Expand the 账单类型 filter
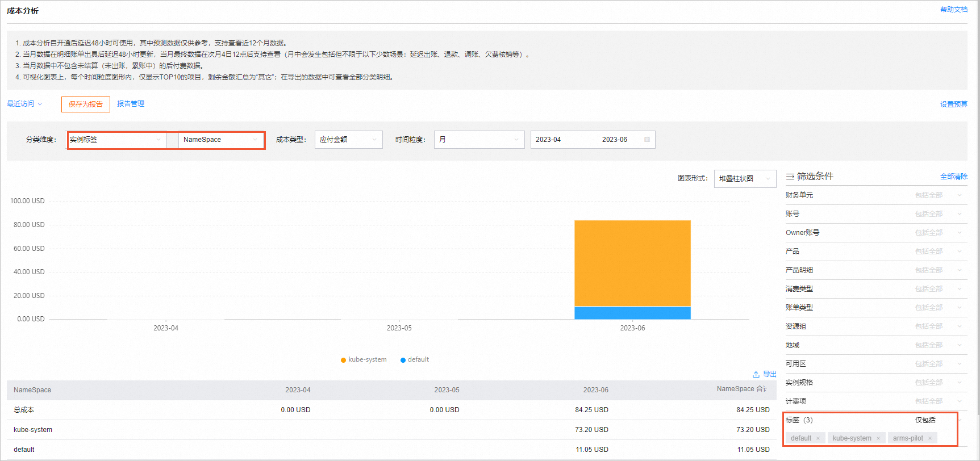This screenshot has height=461, width=980. click(x=876, y=308)
